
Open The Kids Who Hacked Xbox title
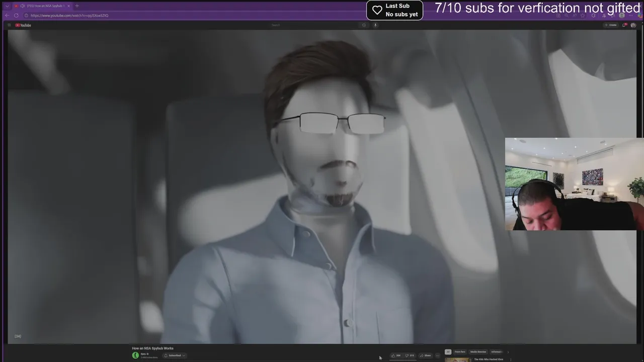[489, 359]
